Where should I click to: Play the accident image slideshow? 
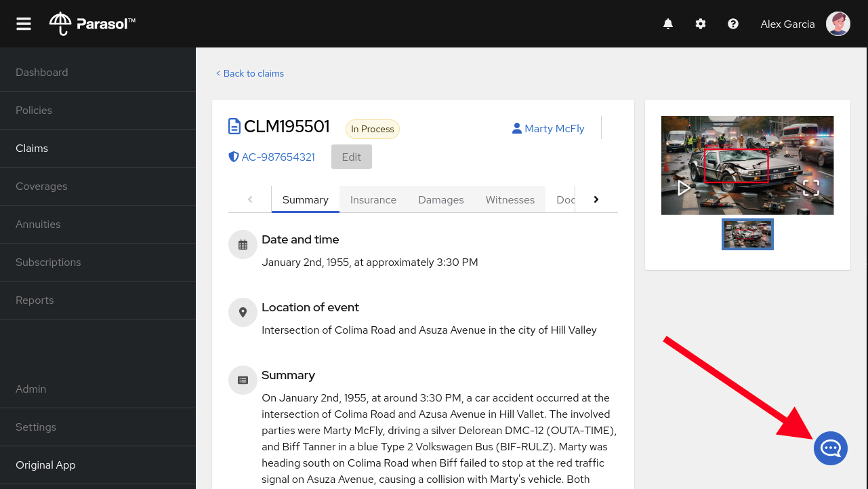point(684,188)
